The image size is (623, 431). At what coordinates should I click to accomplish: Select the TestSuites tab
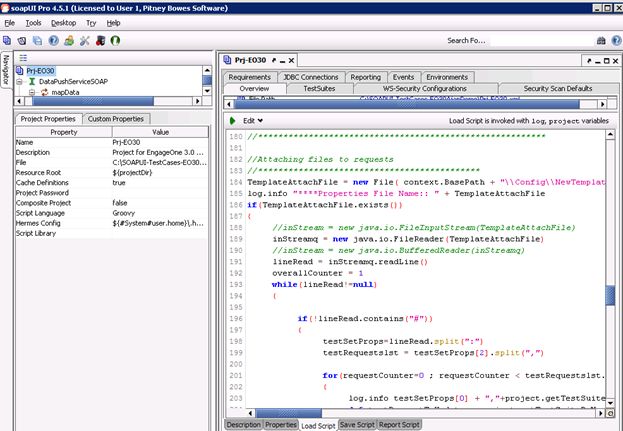click(319, 89)
